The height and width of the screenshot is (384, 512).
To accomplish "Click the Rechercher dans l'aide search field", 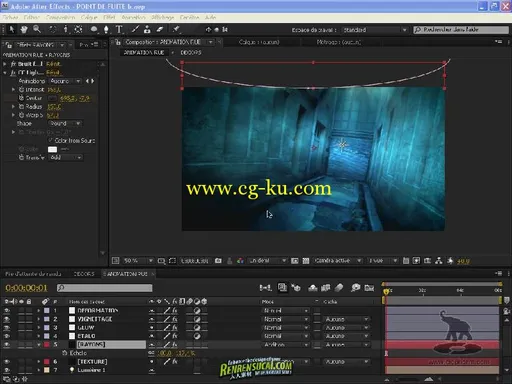I will click(461, 30).
